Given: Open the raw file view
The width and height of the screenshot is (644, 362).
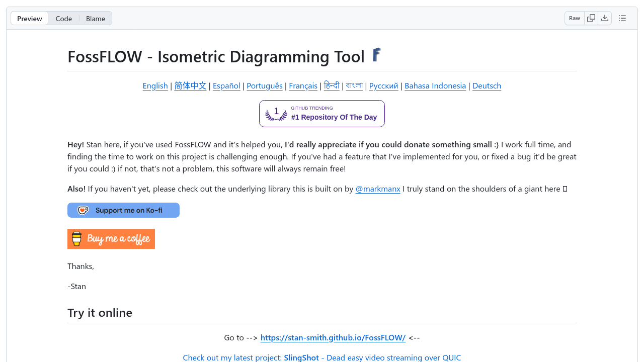Looking at the screenshot, I should tap(574, 18).
